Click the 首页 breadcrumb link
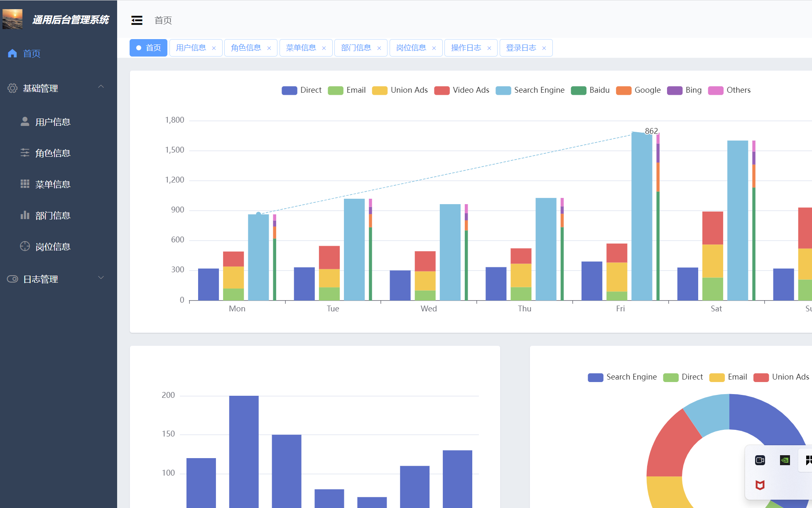The height and width of the screenshot is (508, 812). [163, 20]
